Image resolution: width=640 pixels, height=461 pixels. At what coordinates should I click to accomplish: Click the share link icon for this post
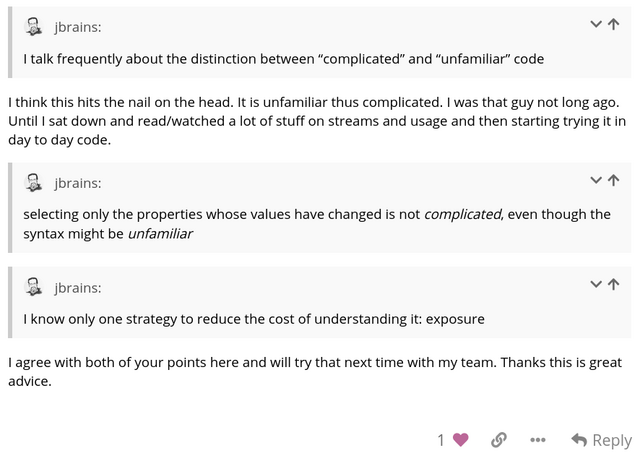[498, 440]
